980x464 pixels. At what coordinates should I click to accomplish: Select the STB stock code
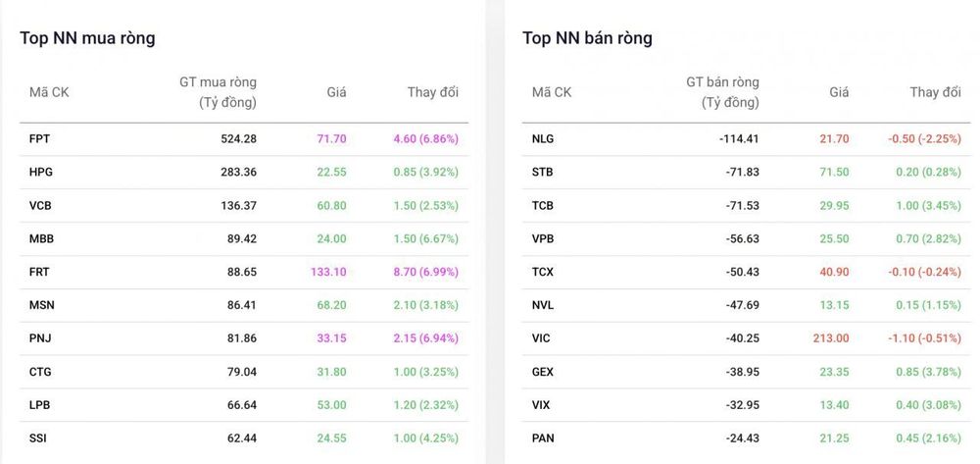(543, 172)
